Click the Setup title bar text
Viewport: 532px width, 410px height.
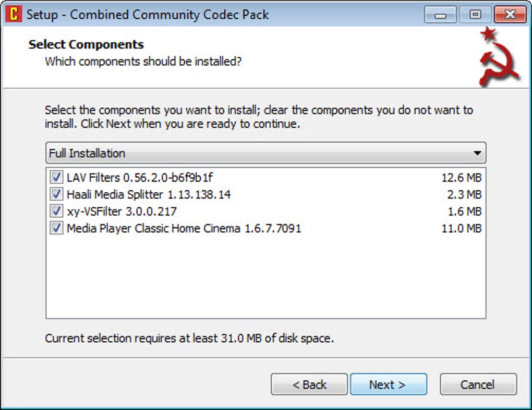coord(148,15)
